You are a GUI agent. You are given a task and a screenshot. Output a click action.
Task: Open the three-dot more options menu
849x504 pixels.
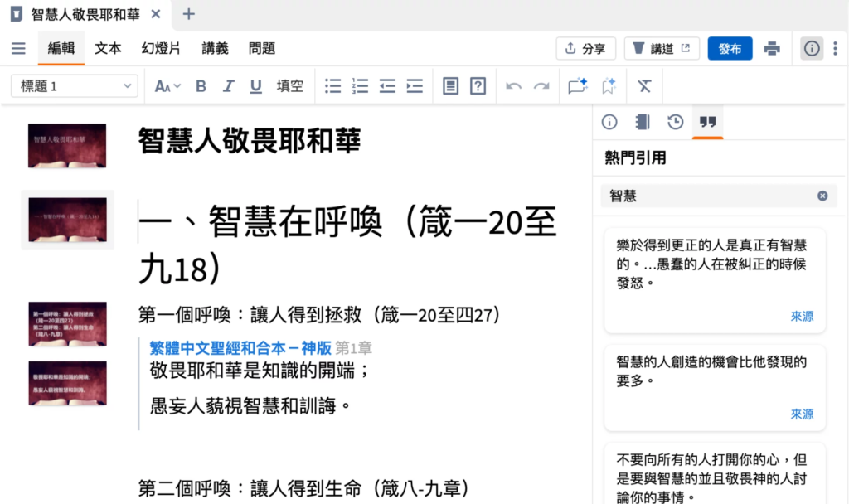[x=836, y=49]
